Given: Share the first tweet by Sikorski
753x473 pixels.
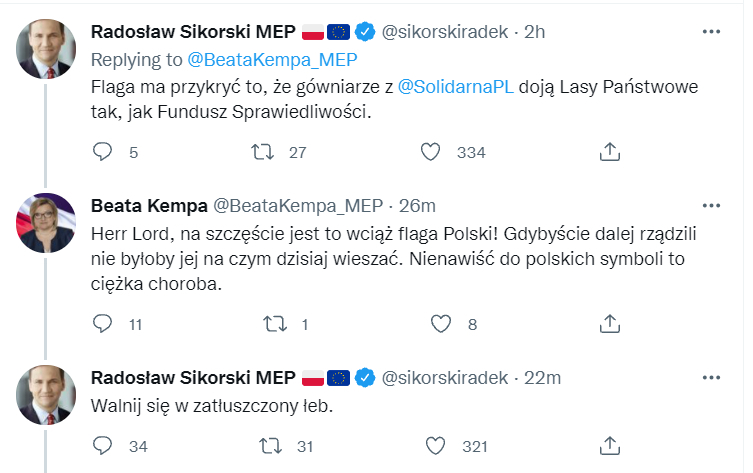Looking at the screenshot, I should tap(610, 152).
